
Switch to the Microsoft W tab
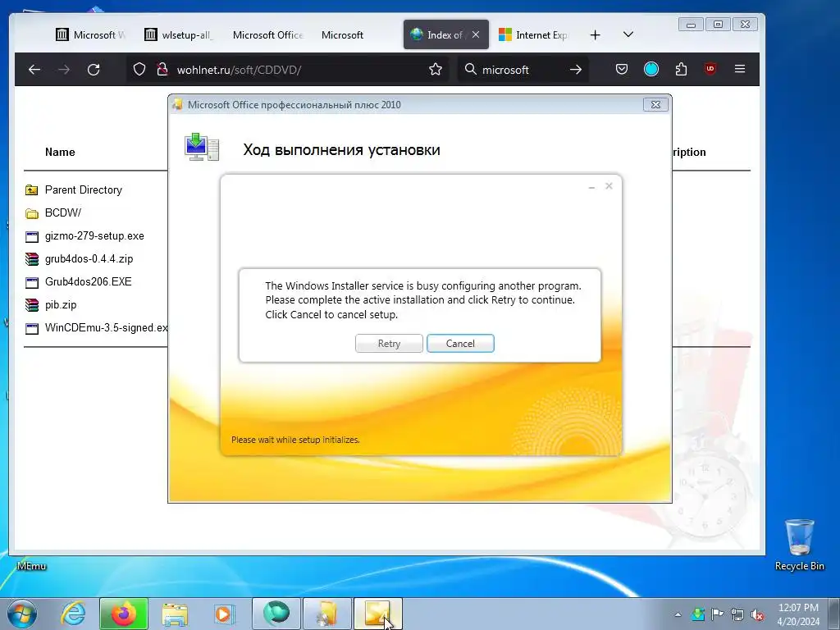91,34
